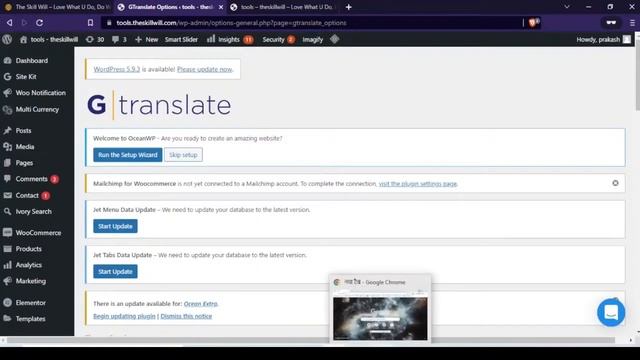Viewport: 640px width, 360px height.
Task: Click Run the Setup Wizard button
Action: click(x=128, y=155)
